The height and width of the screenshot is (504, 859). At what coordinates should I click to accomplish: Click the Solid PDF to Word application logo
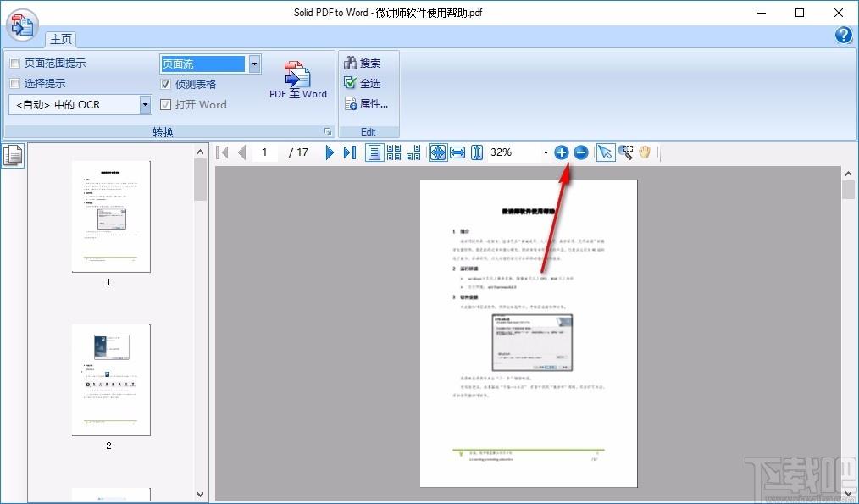coord(22,25)
